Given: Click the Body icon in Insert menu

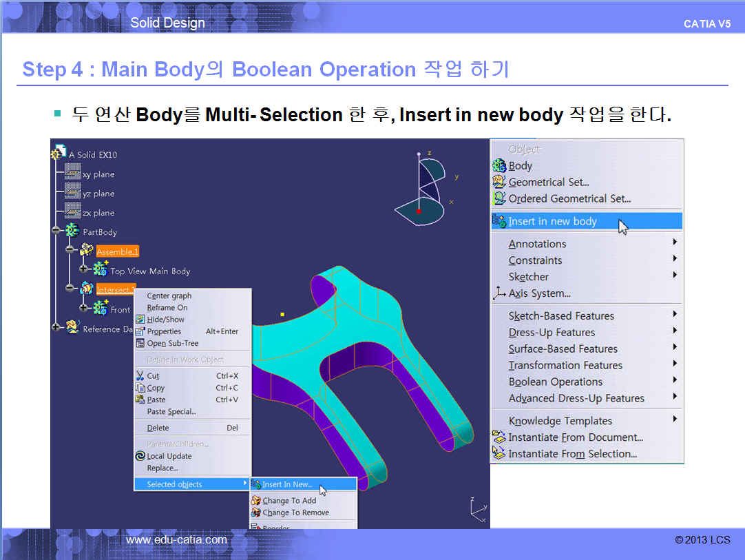Looking at the screenshot, I should click(x=499, y=166).
